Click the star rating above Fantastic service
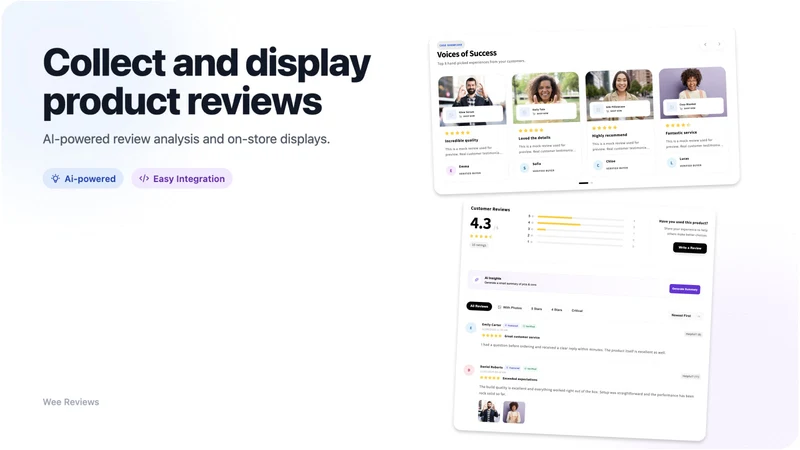This screenshot has height=450, width=800. click(678, 125)
